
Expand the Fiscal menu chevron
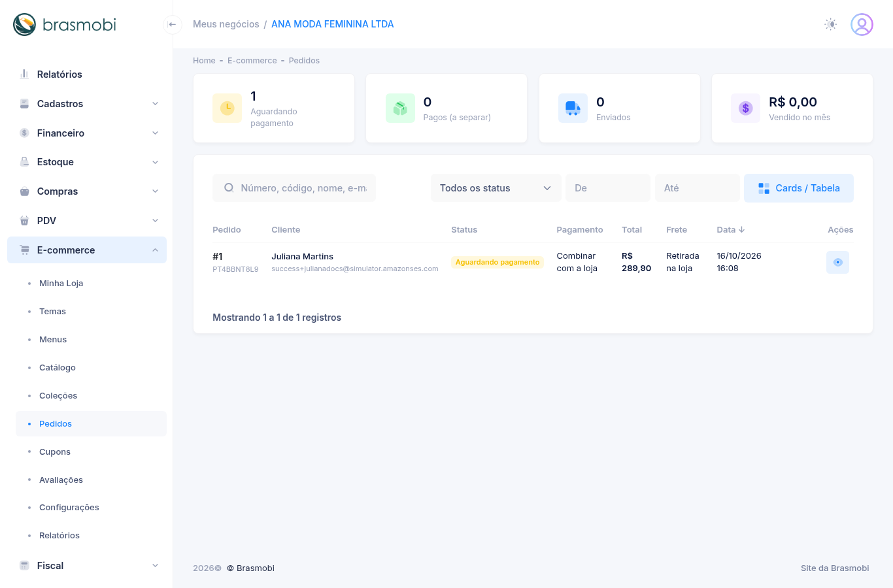tap(155, 565)
